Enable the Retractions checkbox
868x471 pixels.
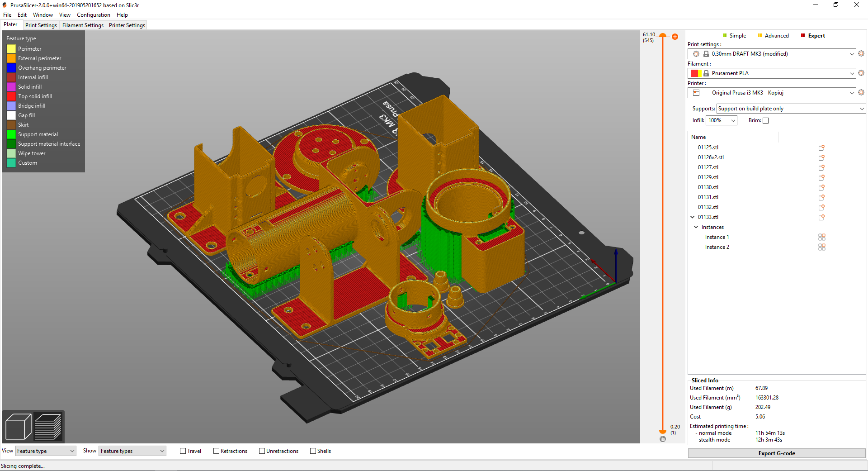click(217, 451)
